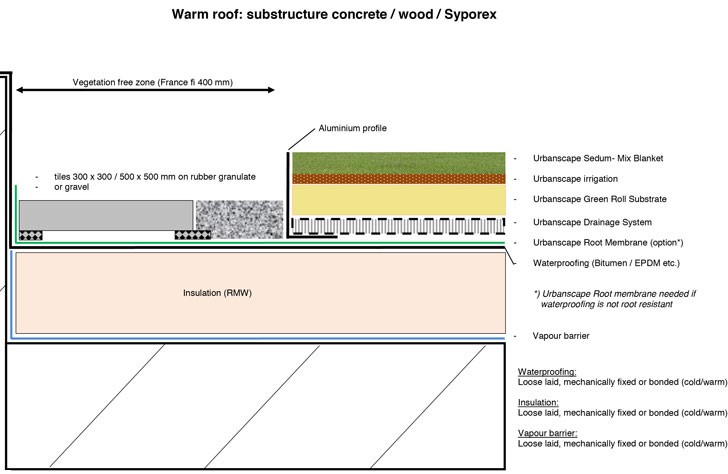Click the tiles 300 x 300 text line
The image size is (728, 474).
click(154, 177)
